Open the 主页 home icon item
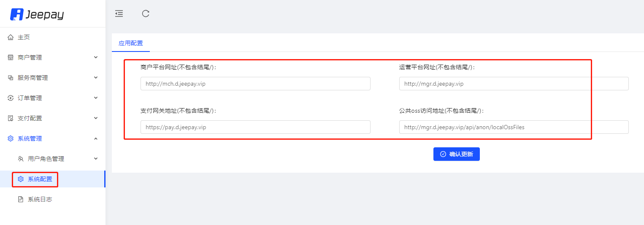The height and width of the screenshot is (225, 644). (11, 37)
